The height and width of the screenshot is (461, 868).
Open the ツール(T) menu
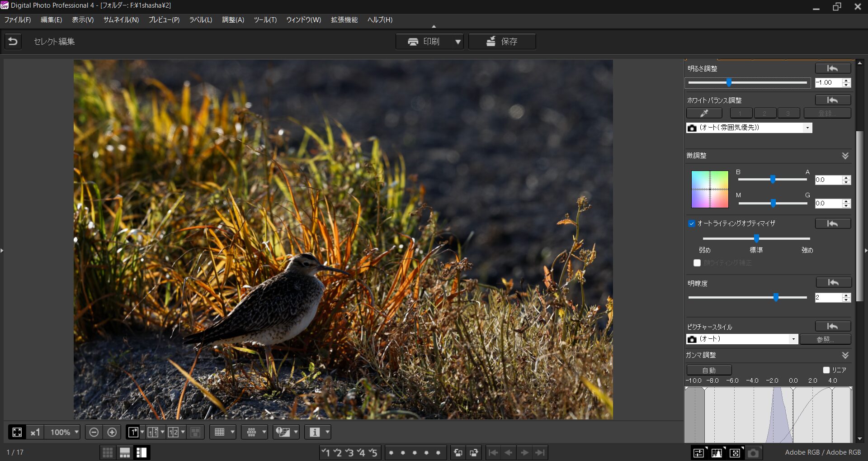point(265,20)
